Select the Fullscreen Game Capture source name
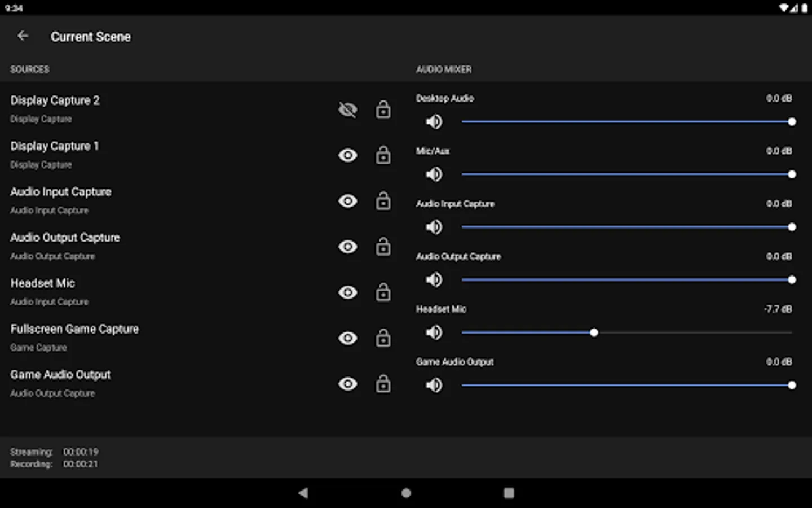 (x=74, y=329)
